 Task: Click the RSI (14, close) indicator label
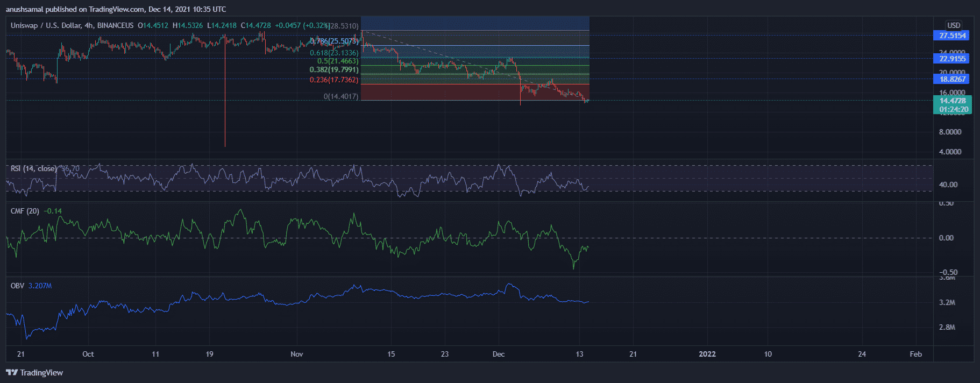click(x=33, y=168)
